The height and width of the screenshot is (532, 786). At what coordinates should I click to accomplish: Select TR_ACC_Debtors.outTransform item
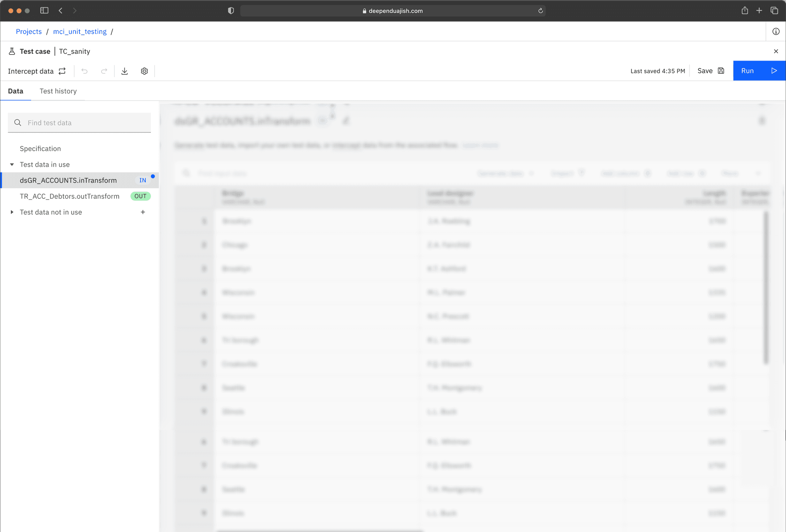pos(69,196)
